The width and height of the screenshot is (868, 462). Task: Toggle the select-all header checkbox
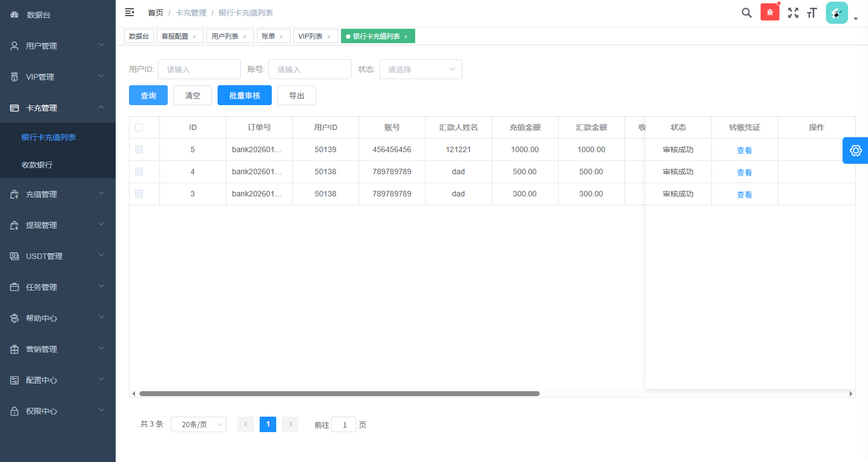(x=139, y=127)
